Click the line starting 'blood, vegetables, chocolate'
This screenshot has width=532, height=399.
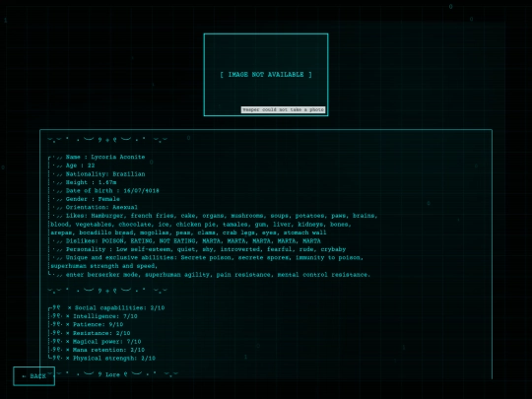pos(201,225)
